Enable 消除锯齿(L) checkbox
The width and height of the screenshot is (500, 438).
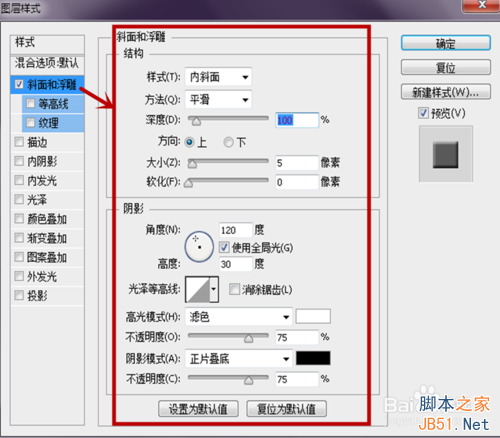point(234,289)
